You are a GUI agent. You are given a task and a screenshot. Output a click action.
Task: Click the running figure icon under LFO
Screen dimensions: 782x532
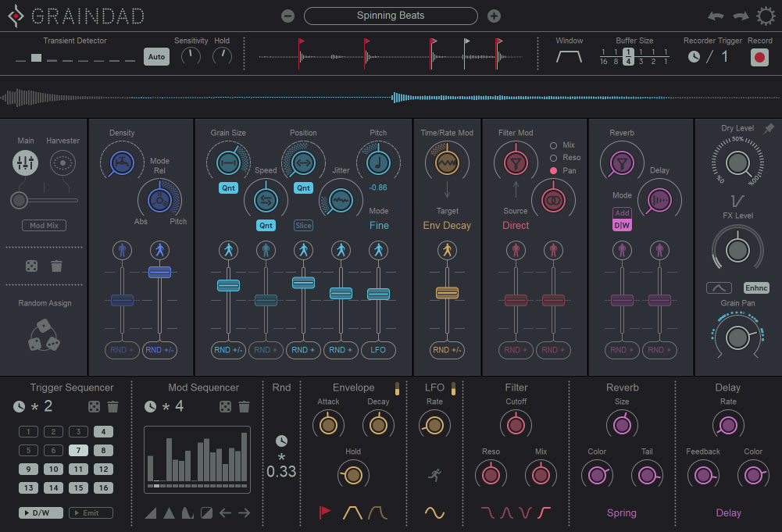434,475
